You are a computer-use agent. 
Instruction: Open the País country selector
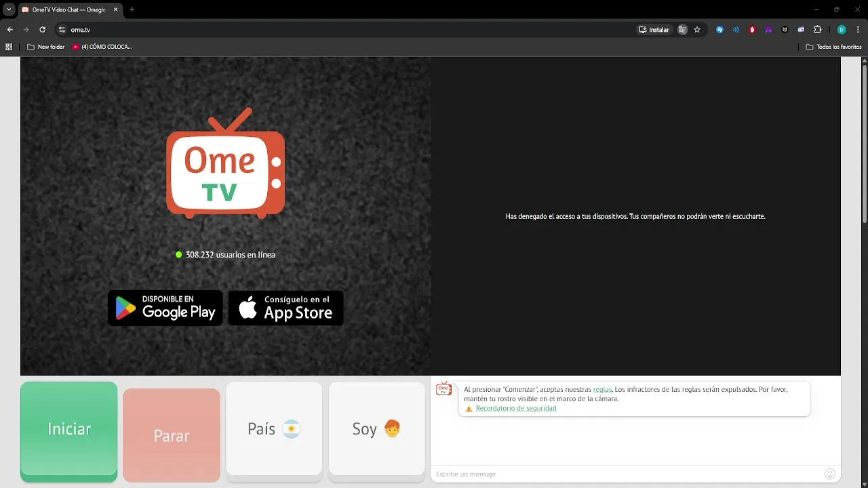[x=274, y=431]
